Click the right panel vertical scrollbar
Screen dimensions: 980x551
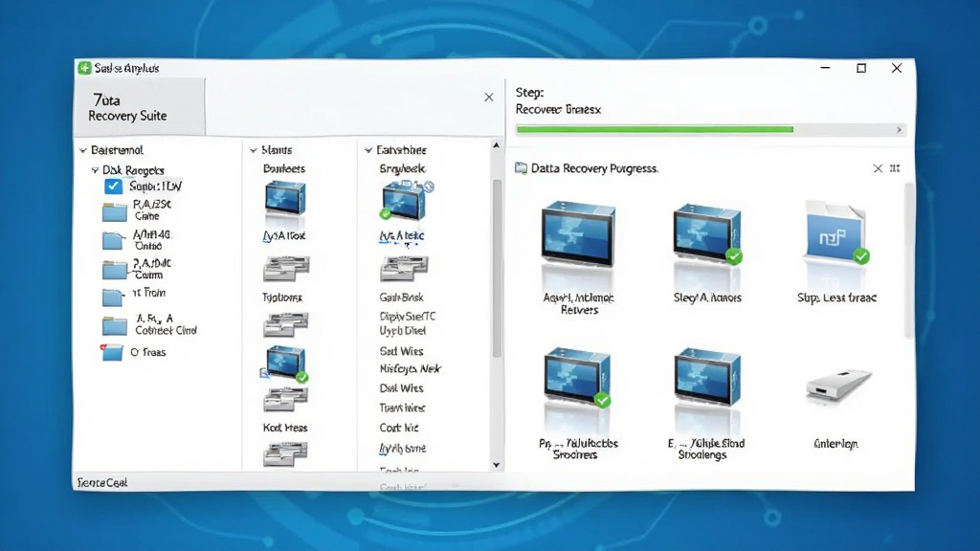coord(909,261)
